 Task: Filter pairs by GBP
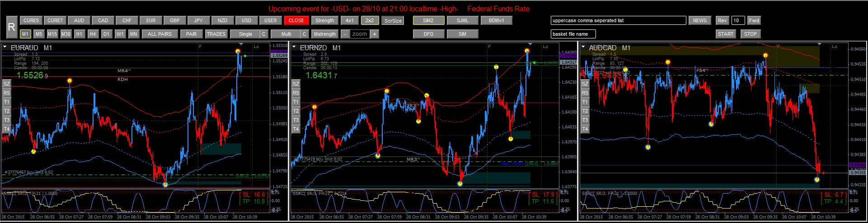click(175, 20)
